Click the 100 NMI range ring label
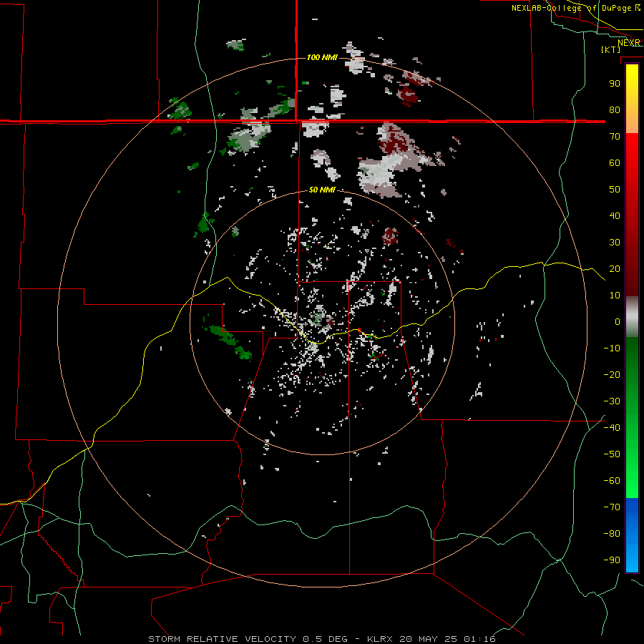Image resolution: width=644 pixels, height=644 pixels. click(x=322, y=57)
